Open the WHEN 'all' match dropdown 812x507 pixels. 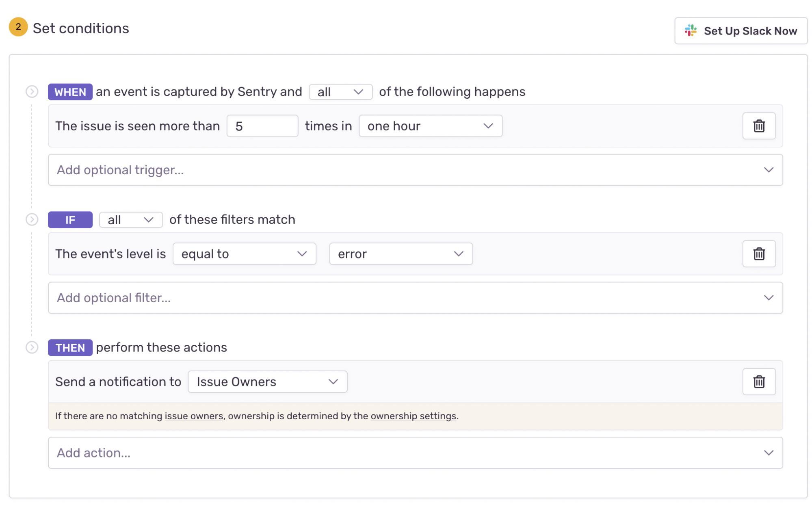pos(340,92)
